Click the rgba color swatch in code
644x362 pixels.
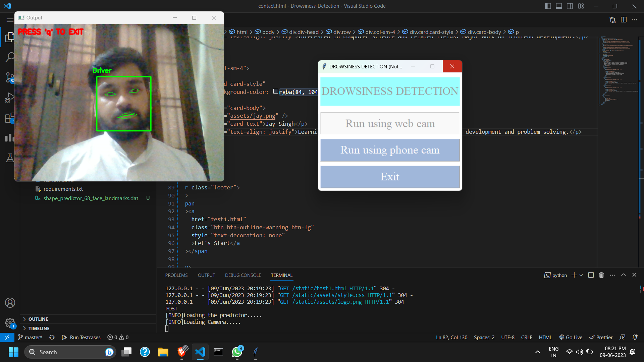(275, 92)
